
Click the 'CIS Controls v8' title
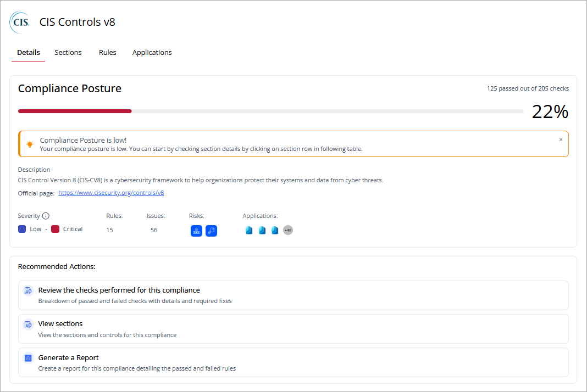(77, 22)
